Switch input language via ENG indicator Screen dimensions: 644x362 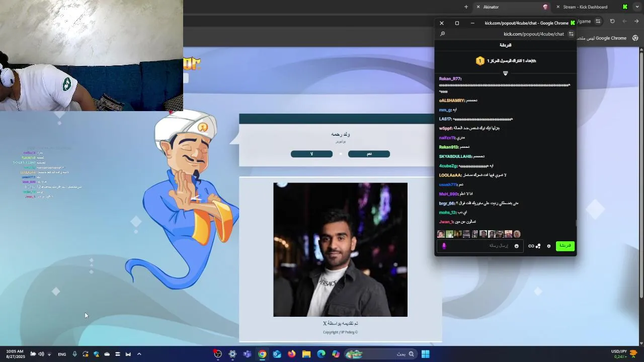click(62, 354)
